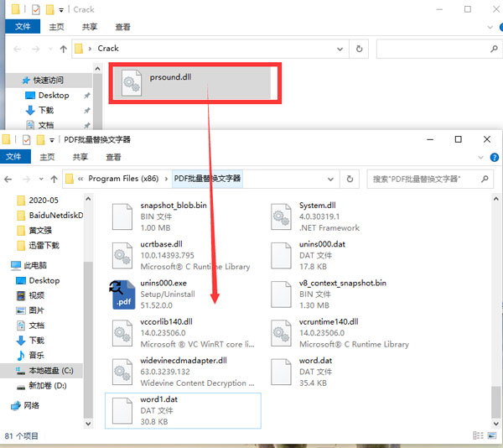Open 文件 menu in Crack window
503x448 pixels.
pos(23,26)
